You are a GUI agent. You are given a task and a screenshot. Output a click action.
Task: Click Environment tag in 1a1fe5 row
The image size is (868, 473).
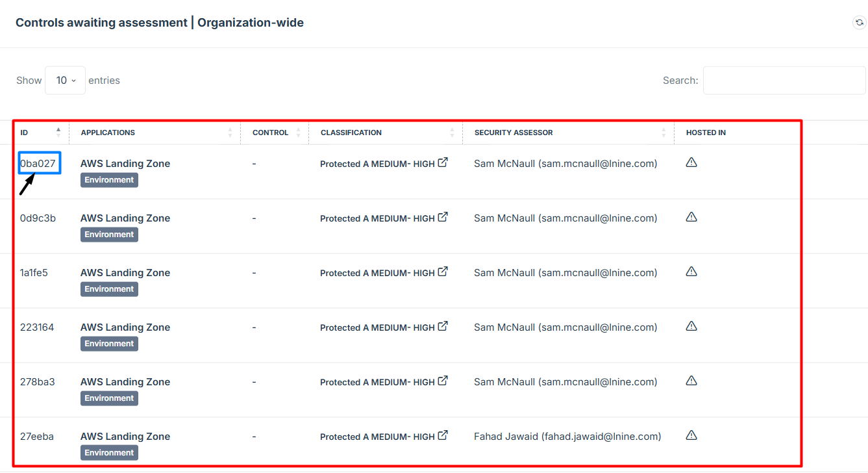pos(109,289)
